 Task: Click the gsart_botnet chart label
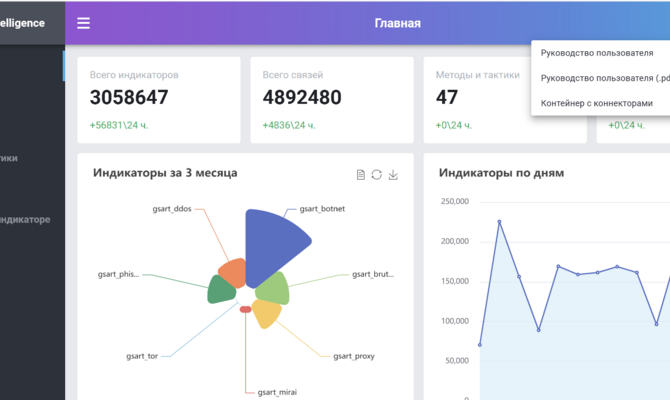[322, 209]
